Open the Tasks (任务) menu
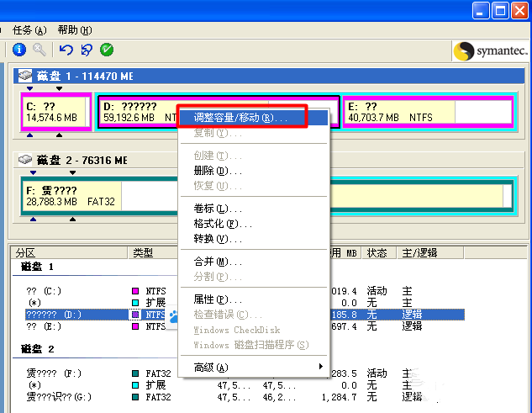532x413 pixels. coord(29,30)
